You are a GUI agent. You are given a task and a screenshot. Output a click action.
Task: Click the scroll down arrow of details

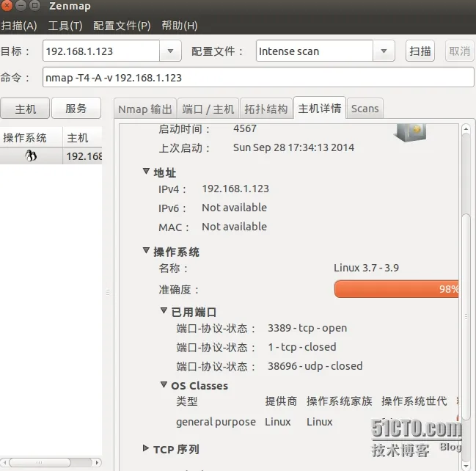pyautogui.click(x=466, y=466)
